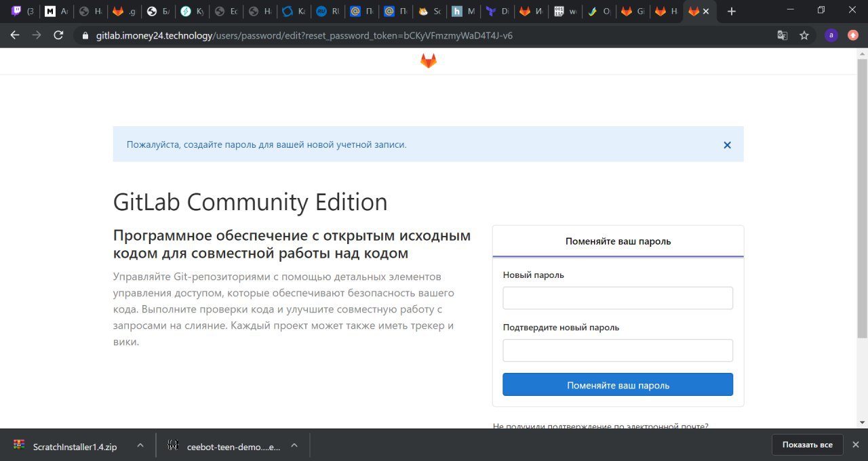Focus the 'Новый пароль' field
Image resolution: width=868 pixels, height=461 pixels.
pyautogui.click(x=618, y=298)
